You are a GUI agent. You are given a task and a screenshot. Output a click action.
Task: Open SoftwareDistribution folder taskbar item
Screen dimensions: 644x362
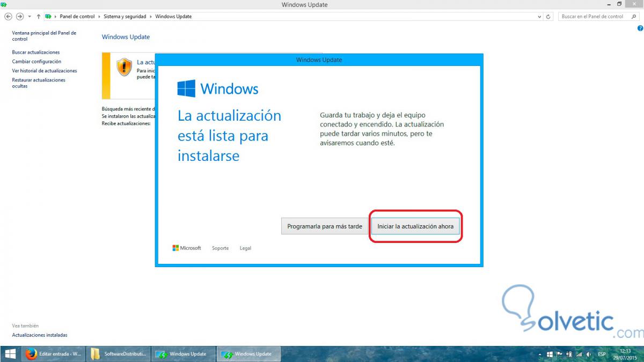point(119,354)
